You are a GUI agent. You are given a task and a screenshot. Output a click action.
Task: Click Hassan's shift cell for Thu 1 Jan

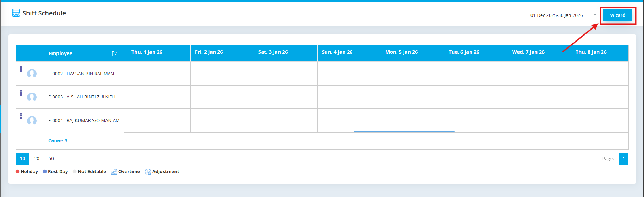[x=159, y=74]
